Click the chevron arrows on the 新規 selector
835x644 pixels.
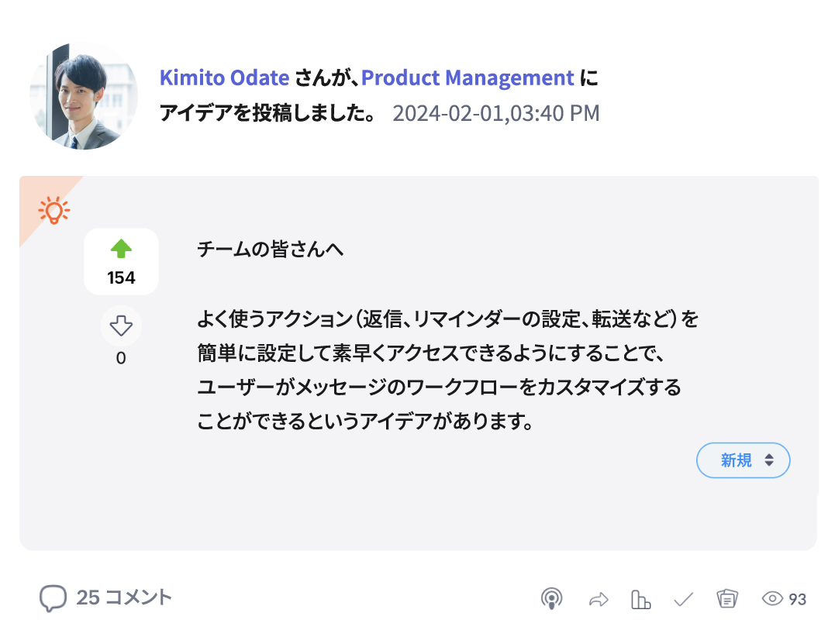(x=768, y=460)
